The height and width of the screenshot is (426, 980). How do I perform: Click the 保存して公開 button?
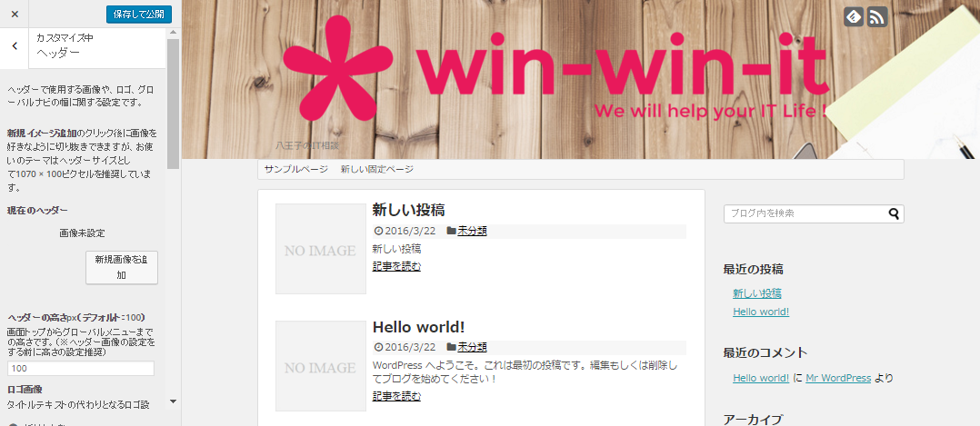pos(139,15)
